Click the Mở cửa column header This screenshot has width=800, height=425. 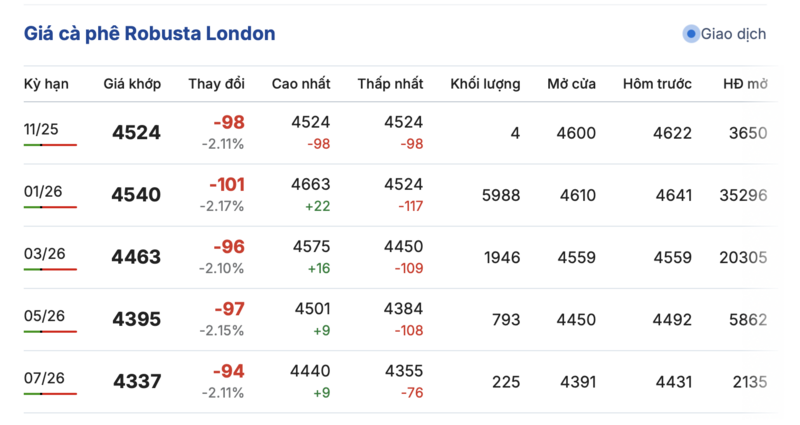click(571, 84)
